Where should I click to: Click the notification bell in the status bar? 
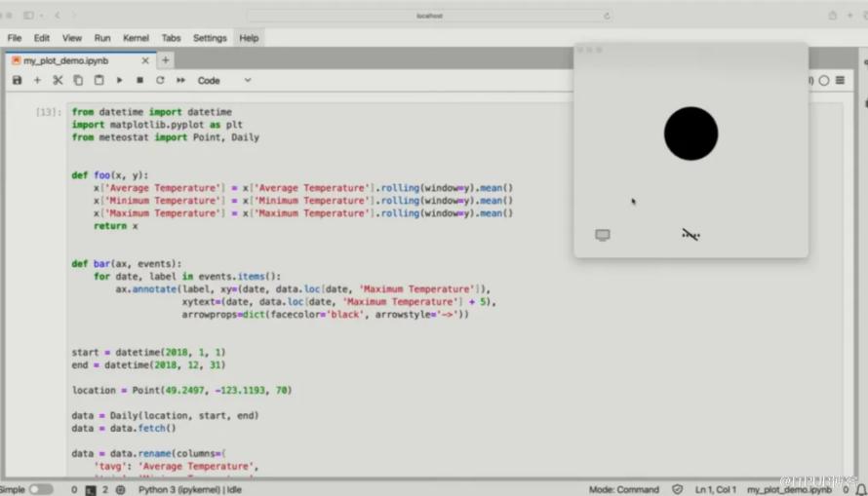pos(860,489)
